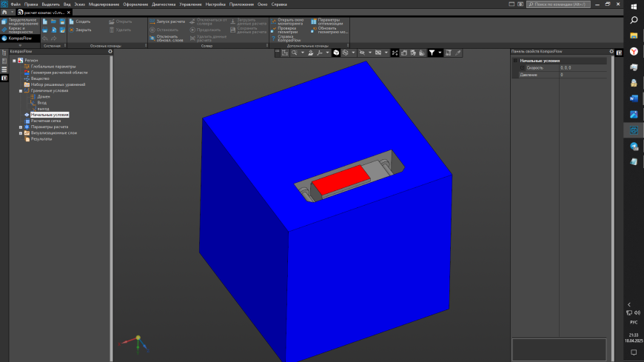Viewport: 644px width, 362px height.
Task: Click the zoom magnifier in view toolbar
Action: pyautogui.click(x=295, y=53)
